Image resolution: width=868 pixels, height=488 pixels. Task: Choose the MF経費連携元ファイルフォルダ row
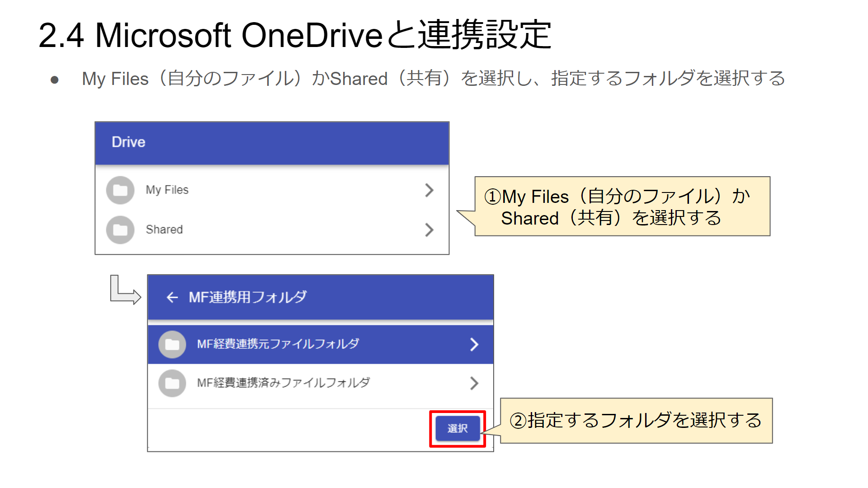point(321,345)
